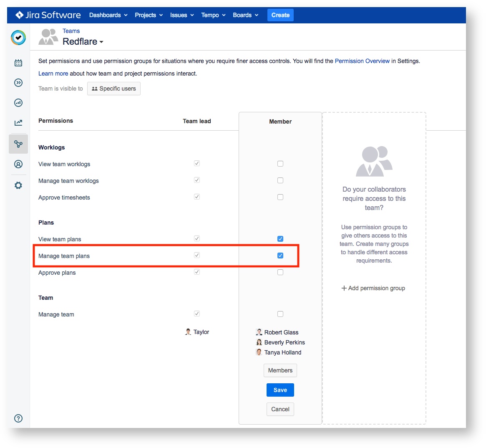
Task: Open the Boards menu
Action: pyautogui.click(x=245, y=15)
